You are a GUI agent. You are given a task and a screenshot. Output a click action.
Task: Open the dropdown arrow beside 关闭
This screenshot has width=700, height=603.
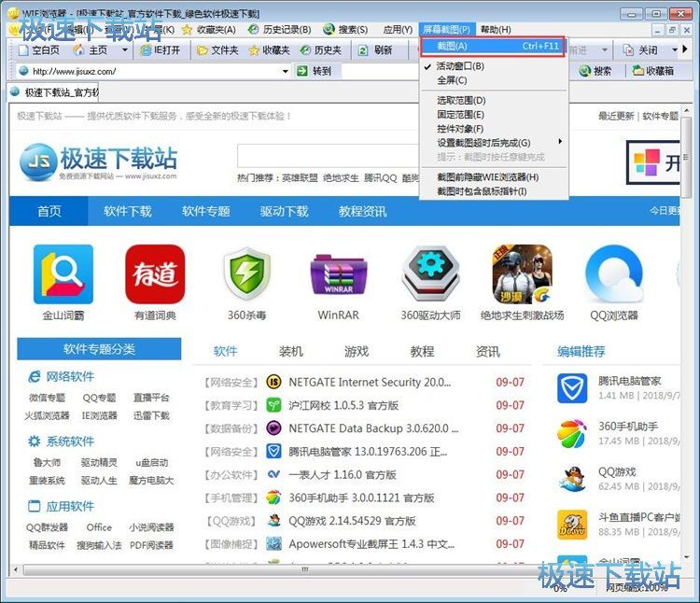[x=675, y=50]
